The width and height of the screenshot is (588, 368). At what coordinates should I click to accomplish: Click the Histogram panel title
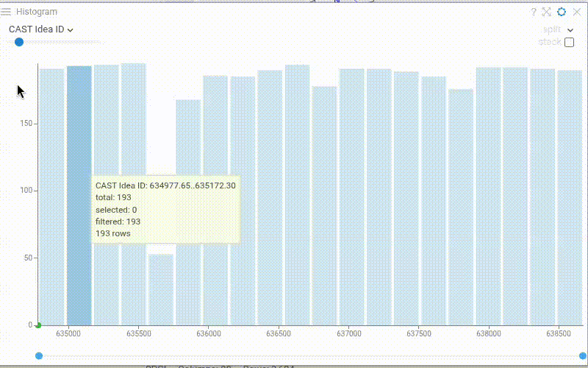tap(37, 12)
